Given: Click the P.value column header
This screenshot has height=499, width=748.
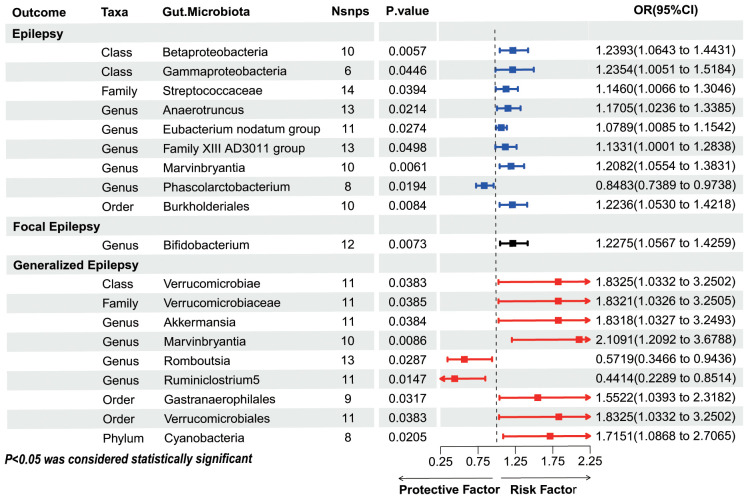Looking at the screenshot, I should (407, 11).
